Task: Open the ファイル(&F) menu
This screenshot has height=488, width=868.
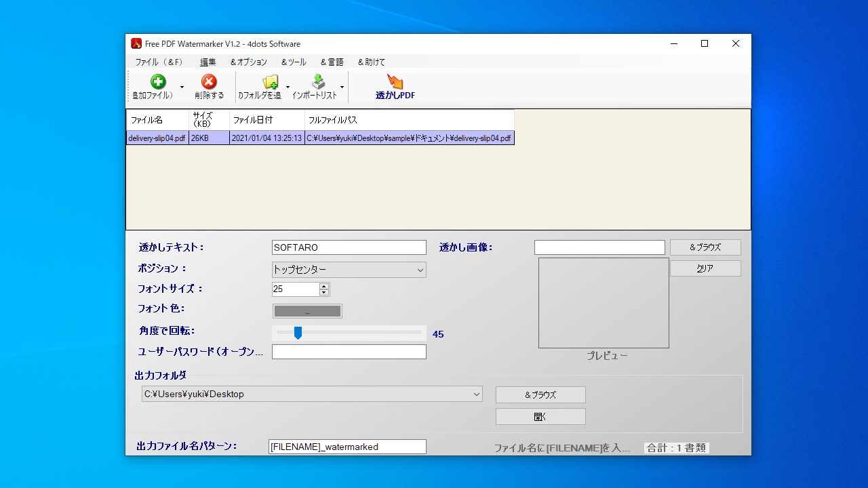Action: [159, 62]
